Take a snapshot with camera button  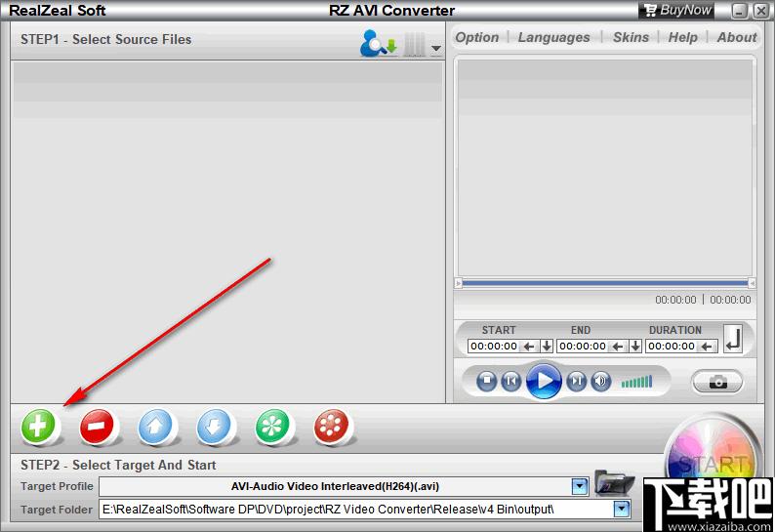(717, 382)
